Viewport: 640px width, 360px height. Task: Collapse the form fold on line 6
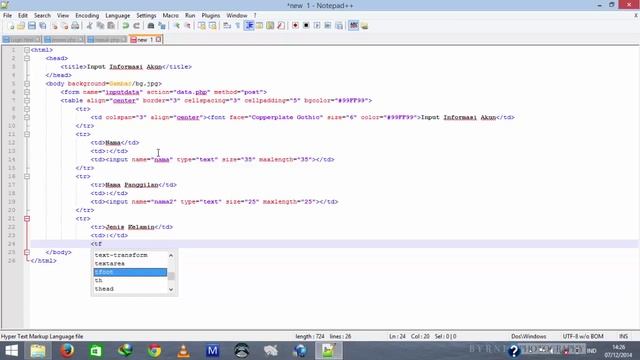27,92
